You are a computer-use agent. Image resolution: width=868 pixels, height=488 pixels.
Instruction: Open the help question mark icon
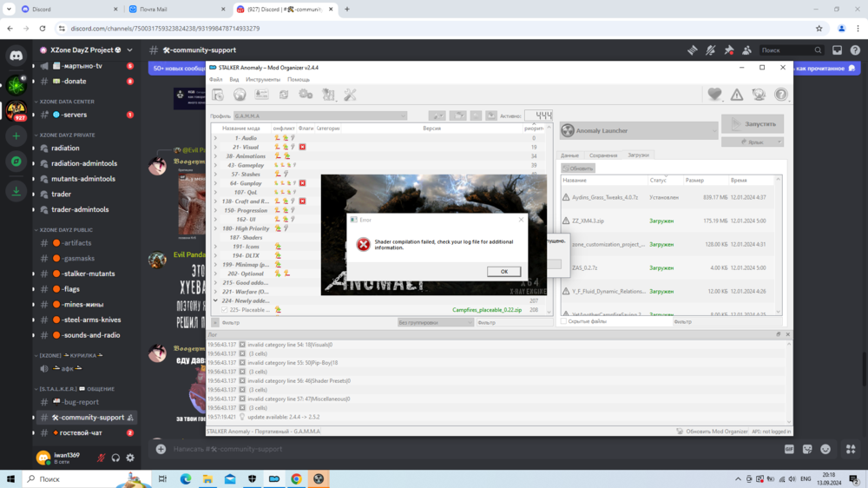pos(781,95)
